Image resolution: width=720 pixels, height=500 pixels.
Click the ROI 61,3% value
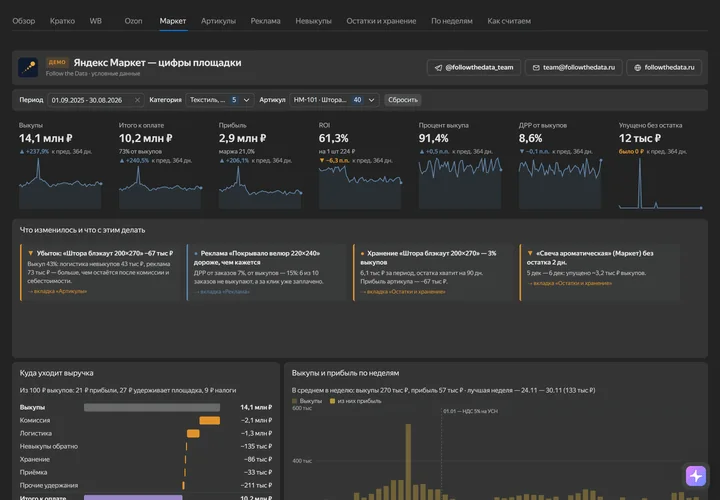333,138
